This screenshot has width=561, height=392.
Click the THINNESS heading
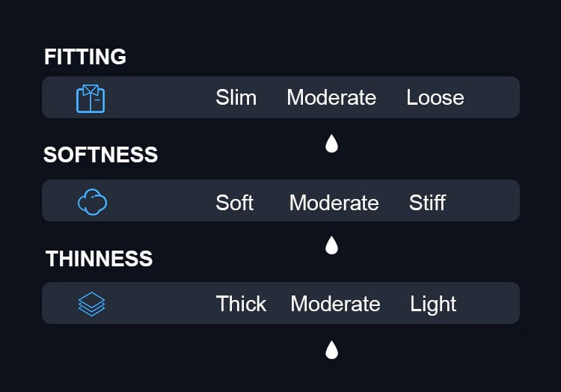pos(99,259)
